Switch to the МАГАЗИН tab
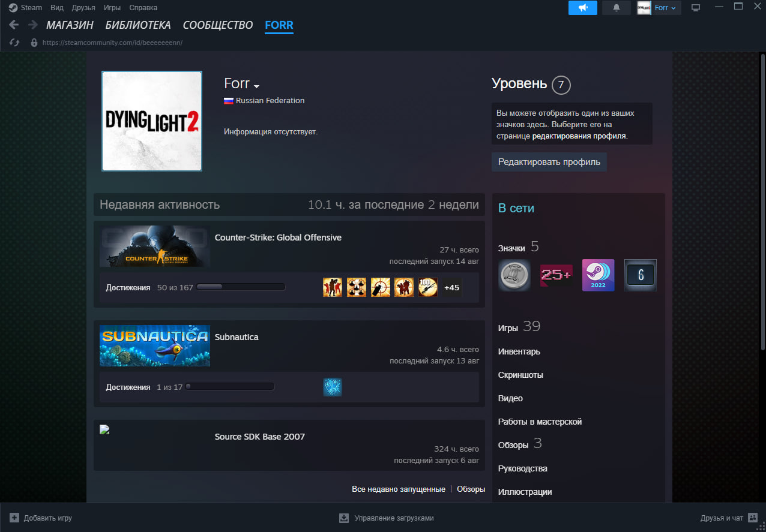Viewport: 766px width, 532px height. tap(70, 25)
